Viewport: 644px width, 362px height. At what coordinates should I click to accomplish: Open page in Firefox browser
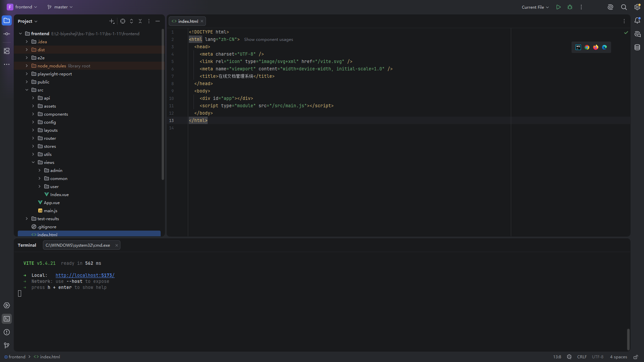tap(596, 47)
